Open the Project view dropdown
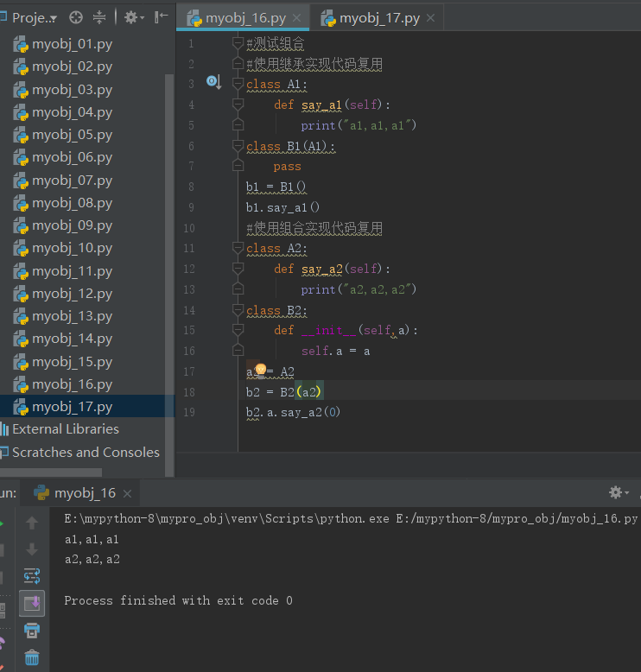This screenshot has width=641, height=672. point(34,17)
